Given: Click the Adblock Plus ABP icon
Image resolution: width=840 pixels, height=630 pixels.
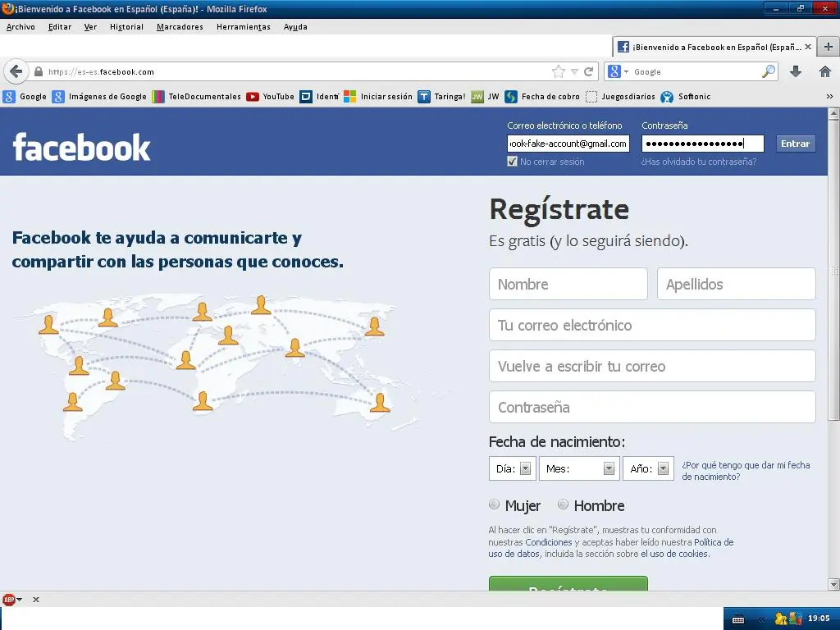Looking at the screenshot, I should tap(8, 600).
